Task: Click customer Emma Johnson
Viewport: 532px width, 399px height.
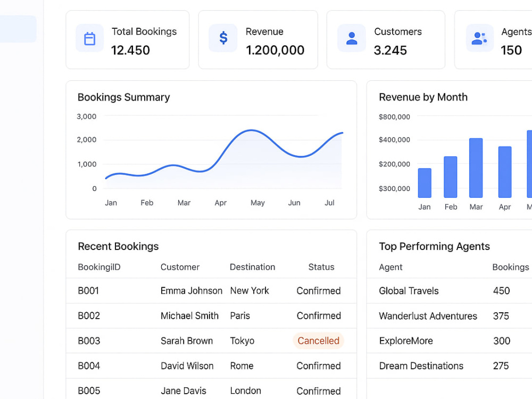Action: pyautogui.click(x=192, y=291)
